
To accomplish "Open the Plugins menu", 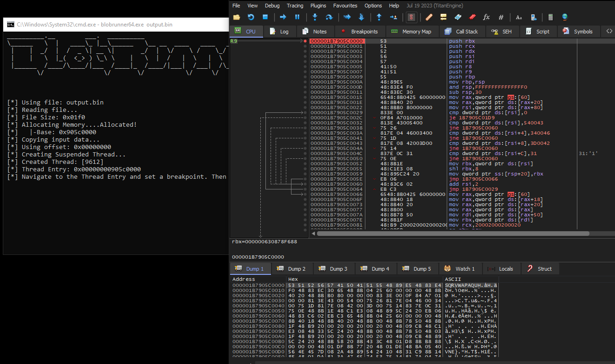I will [x=318, y=6].
